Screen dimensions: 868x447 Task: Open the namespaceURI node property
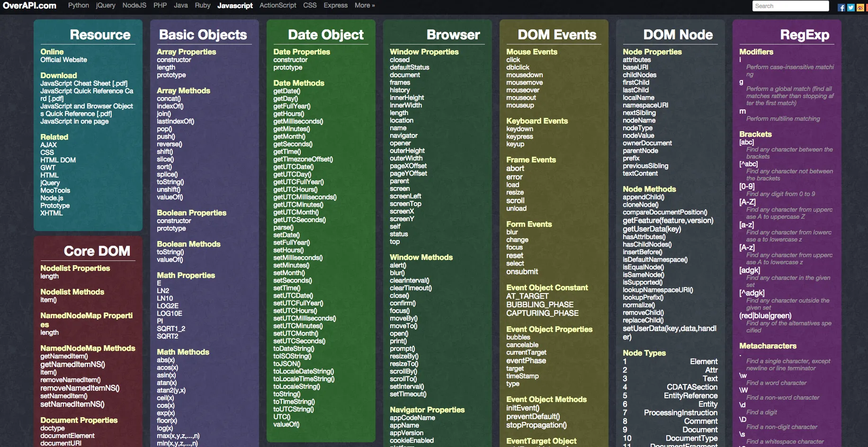(645, 105)
